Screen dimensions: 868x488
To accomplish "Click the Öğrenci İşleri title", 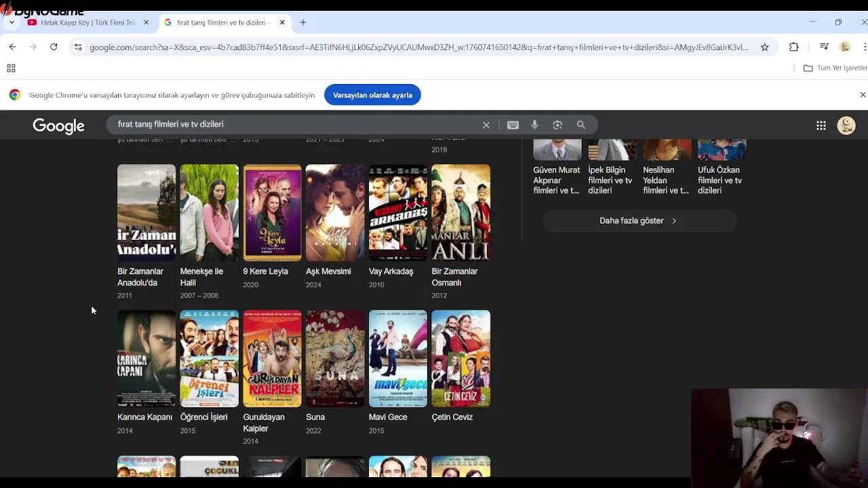I will (203, 417).
